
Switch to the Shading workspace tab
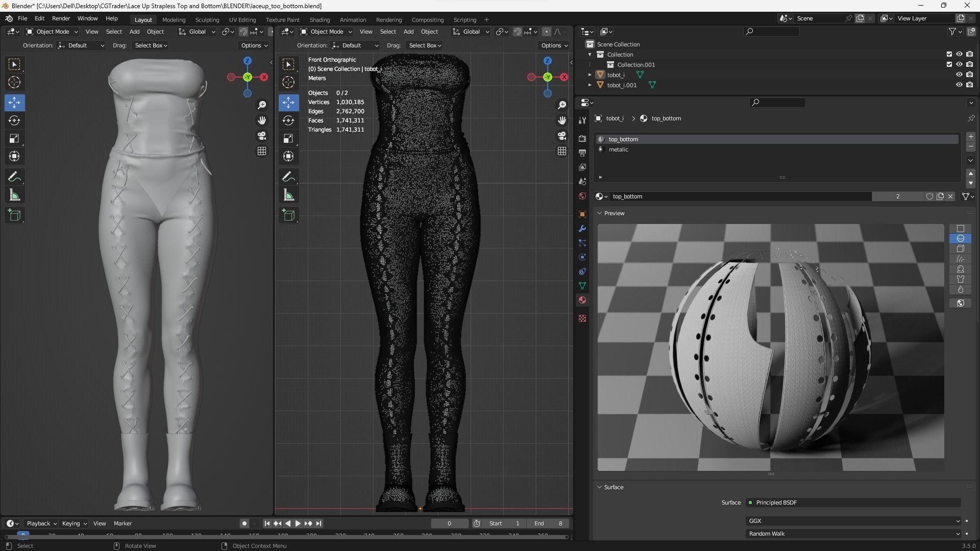pyautogui.click(x=320, y=20)
